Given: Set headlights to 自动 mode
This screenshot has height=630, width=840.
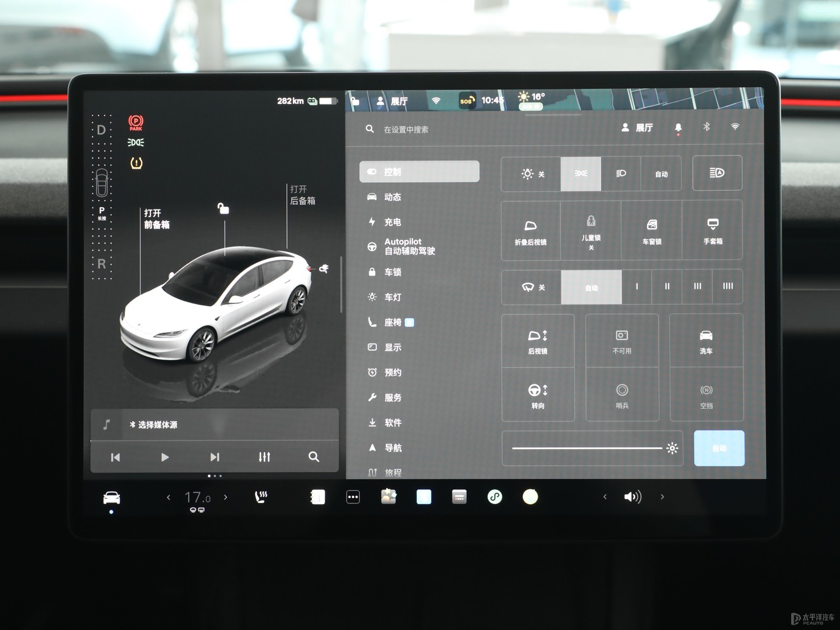Looking at the screenshot, I should point(661,174).
